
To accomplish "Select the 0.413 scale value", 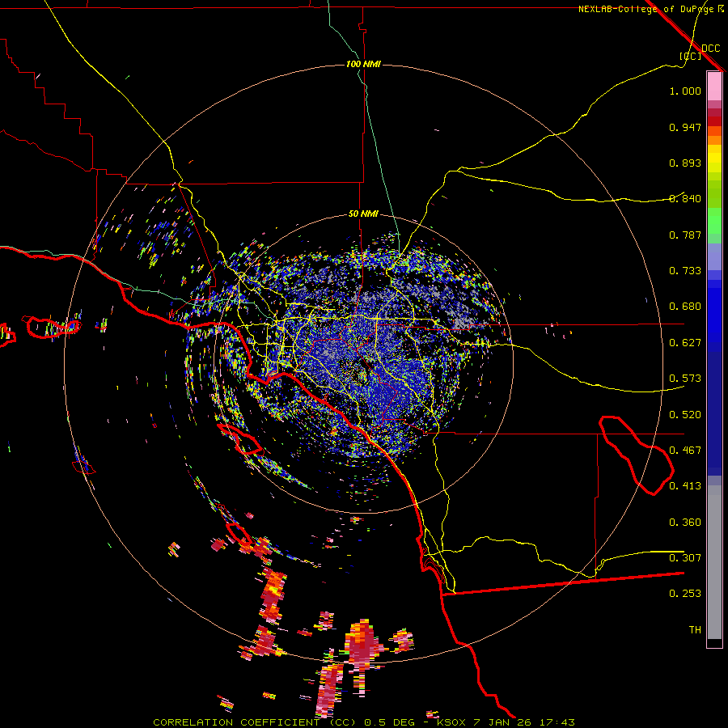I will (685, 486).
